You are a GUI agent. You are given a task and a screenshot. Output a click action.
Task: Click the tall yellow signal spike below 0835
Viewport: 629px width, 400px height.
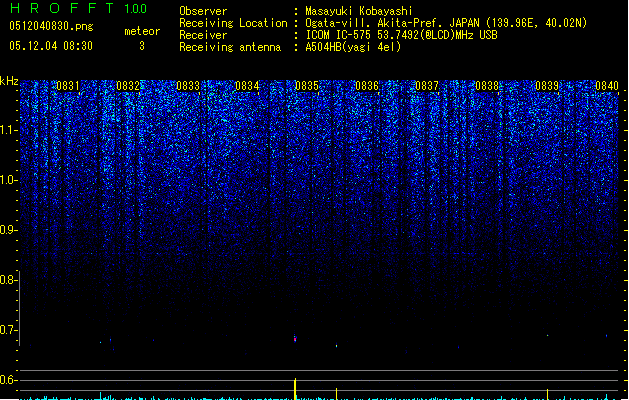296,388
